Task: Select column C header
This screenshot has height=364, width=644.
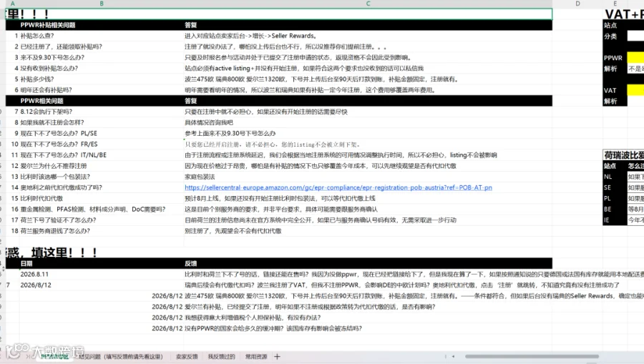Action: (368, 4)
